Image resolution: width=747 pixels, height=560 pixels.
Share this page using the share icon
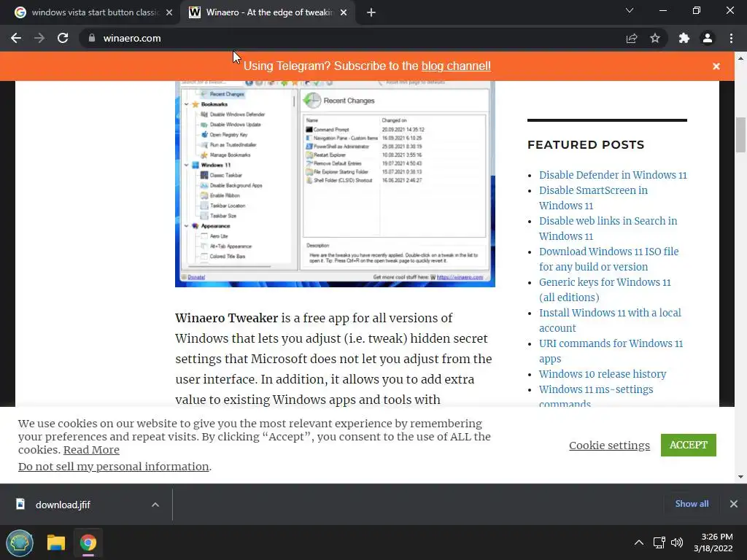(x=632, y=38)
